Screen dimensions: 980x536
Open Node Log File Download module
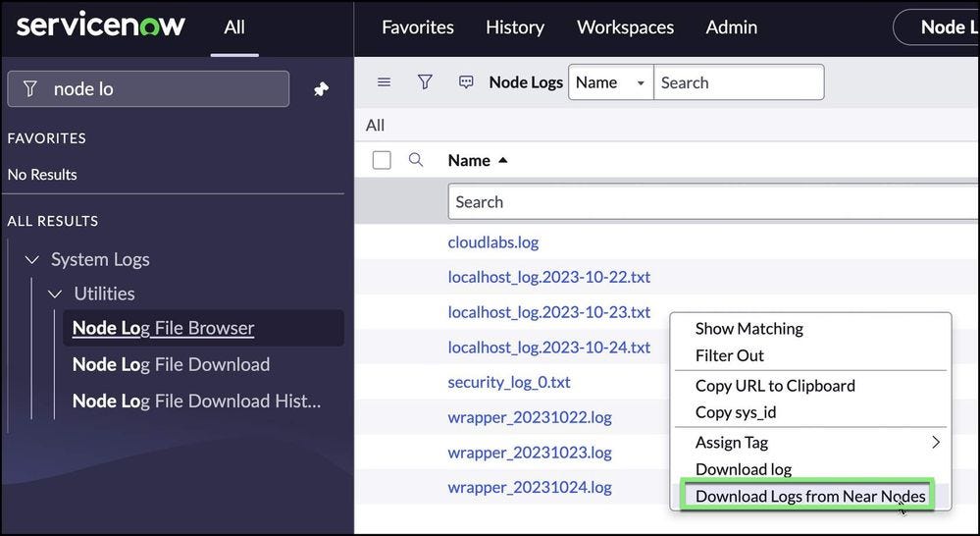172,364
